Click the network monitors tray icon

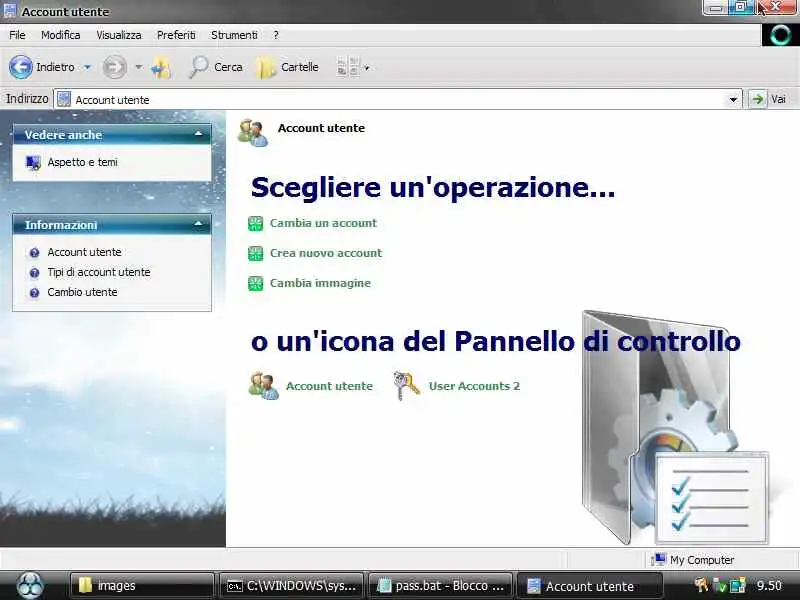pos(738,586)
